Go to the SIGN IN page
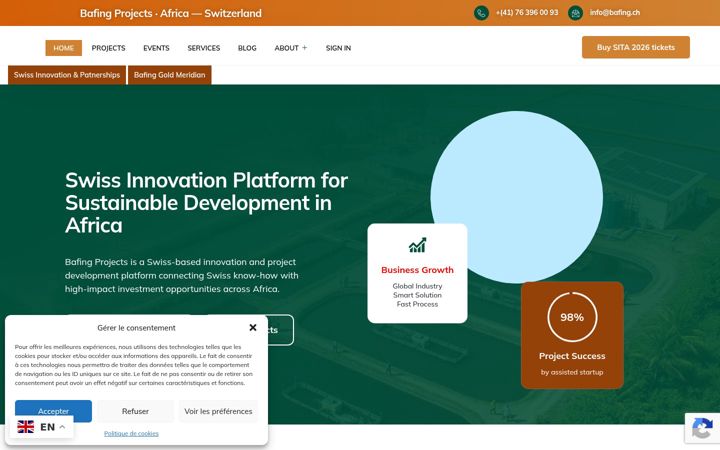The width and height of the screenshot is (720, 450). pyautogui.click(x=338, y=48)
